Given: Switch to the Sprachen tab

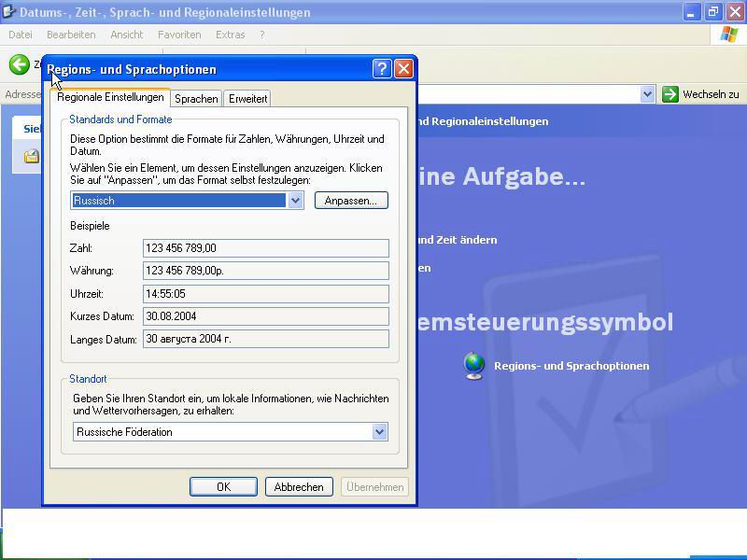Looking at the screenshot, I should [x=196, y=99].
